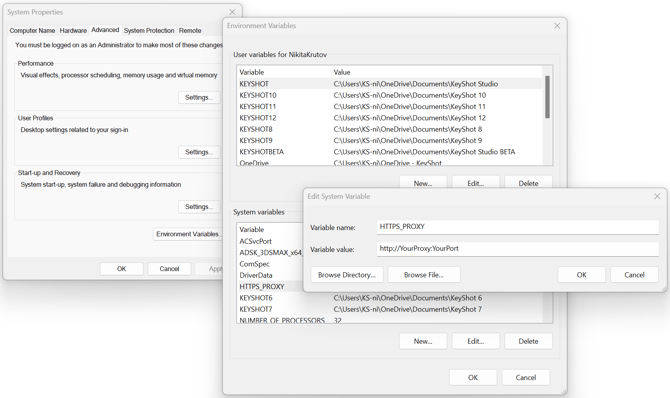The height and width of the screenshot is (398, 670).
Task: Click the Browse File button
Action: tap(423, 275)
